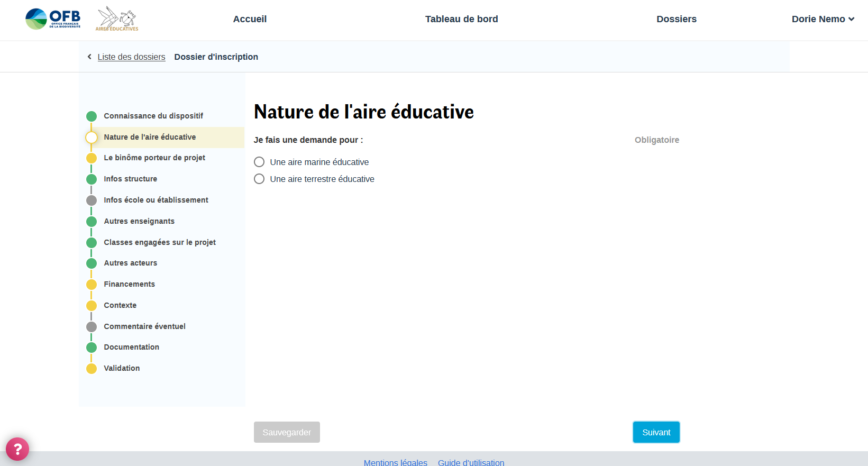The height and width of the screenshot is (466, 868).
Task: Open the Tableau de bord menu
Action: pyautogui.click(x=461, y=19)
